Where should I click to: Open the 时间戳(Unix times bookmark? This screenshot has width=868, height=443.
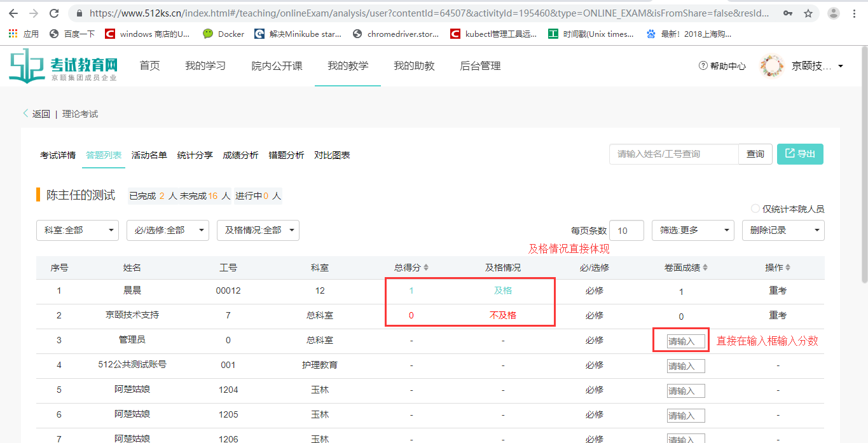pos(591,34)
